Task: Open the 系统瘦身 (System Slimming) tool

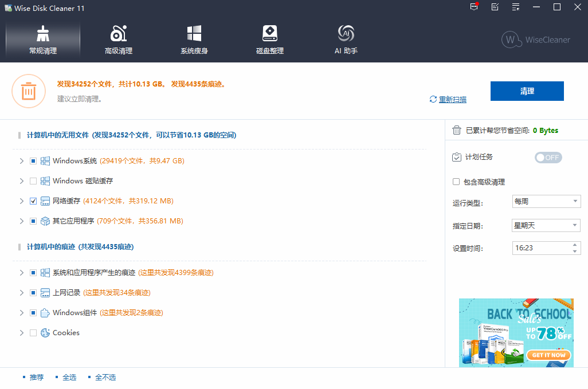Action: pos(194,39)
